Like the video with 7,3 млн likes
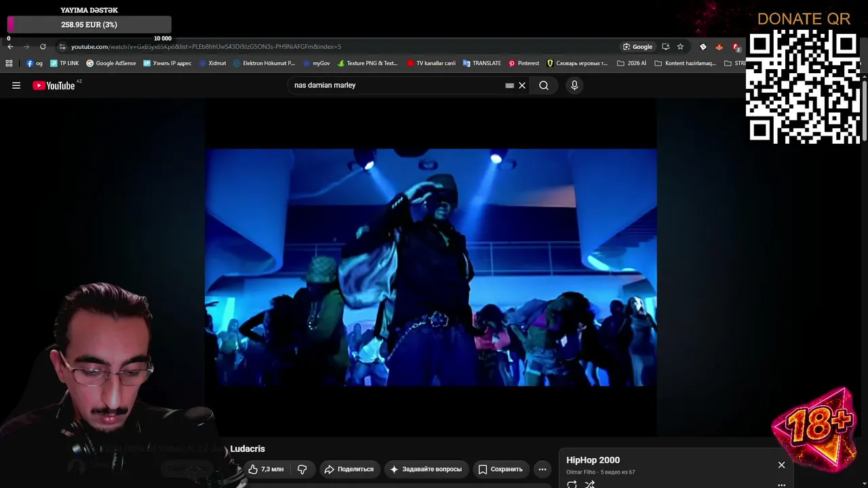Screen dimensions: 868x488 click(265, 469)
